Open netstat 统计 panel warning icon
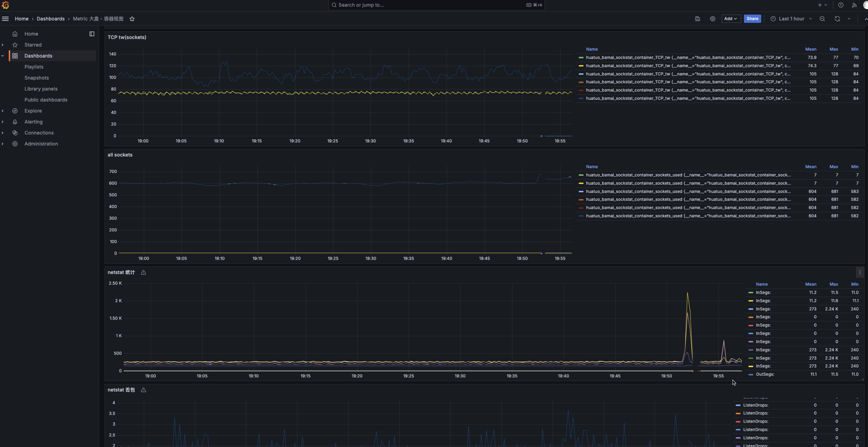868x447 pixels. coord(143,272)
